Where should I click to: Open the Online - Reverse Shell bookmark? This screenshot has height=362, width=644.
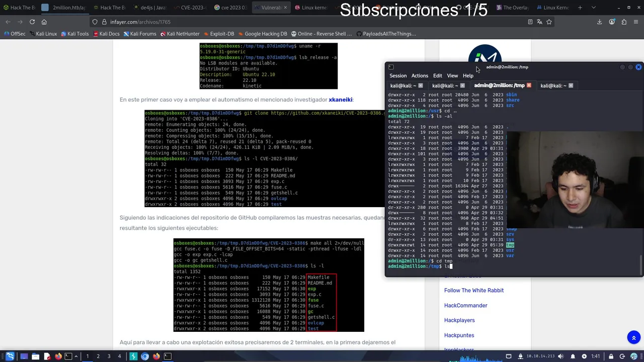[x=321, y=34]
